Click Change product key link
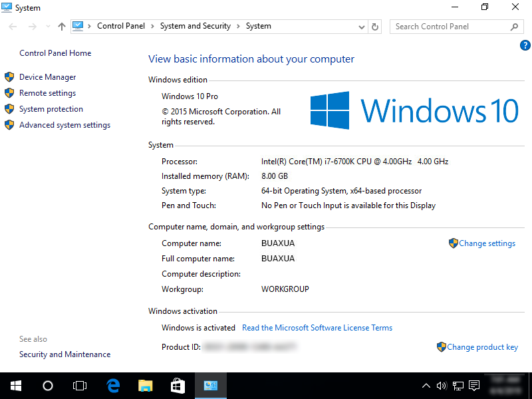The image size is (532, 399). [482, 347]
